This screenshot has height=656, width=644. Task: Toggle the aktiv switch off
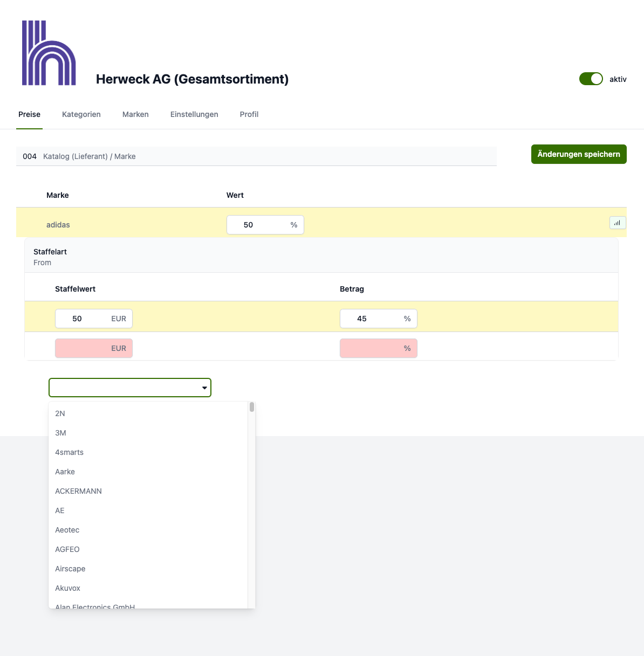(591, 79)
